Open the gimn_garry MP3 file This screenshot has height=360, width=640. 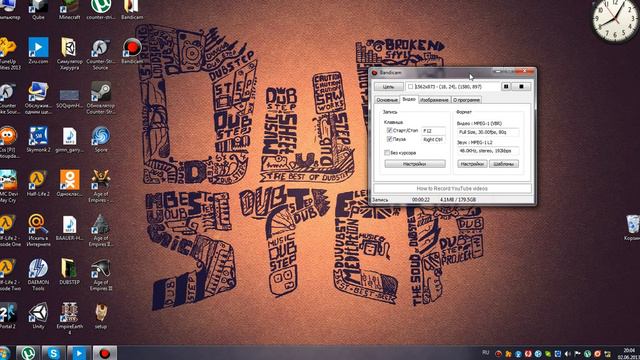[69, 139]
